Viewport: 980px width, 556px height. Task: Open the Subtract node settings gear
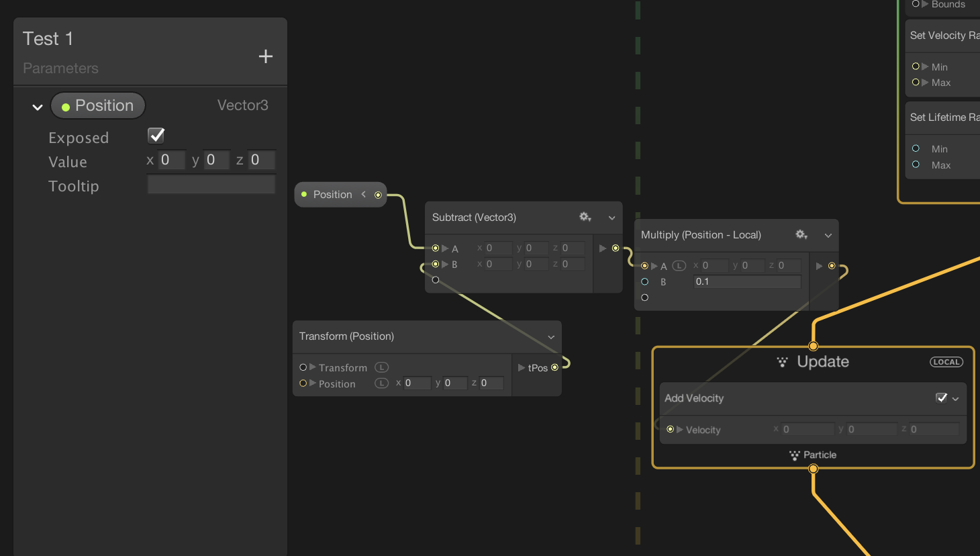point(585,217)
